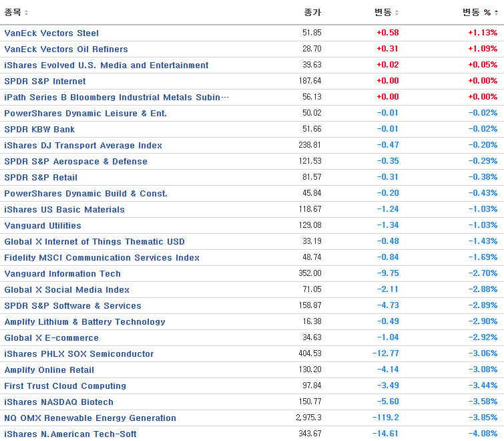Select closing price 2,975.3
Image resolution: width=504 pixels, height=441 pixels.
[x=308, y=418]
